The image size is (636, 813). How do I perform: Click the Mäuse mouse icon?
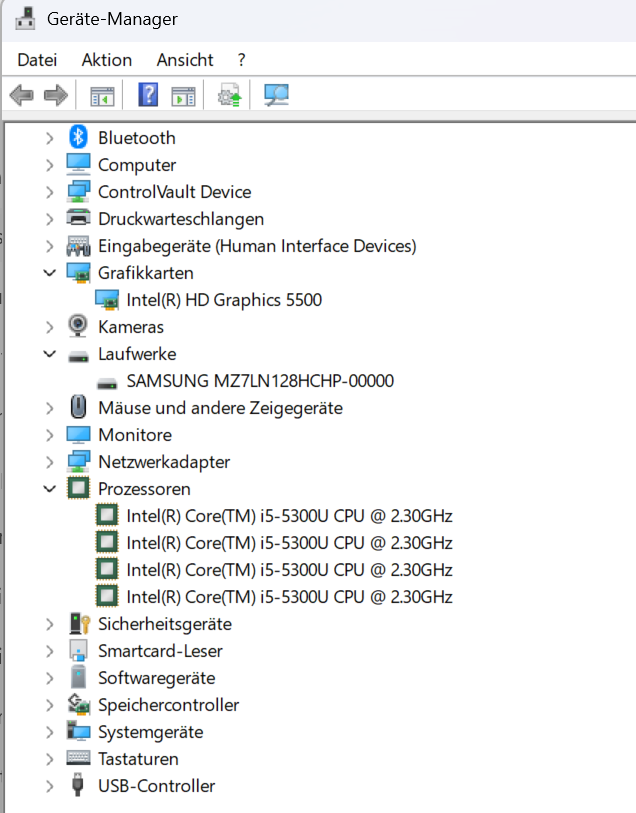pyautogui.click(x=78, y=408)
